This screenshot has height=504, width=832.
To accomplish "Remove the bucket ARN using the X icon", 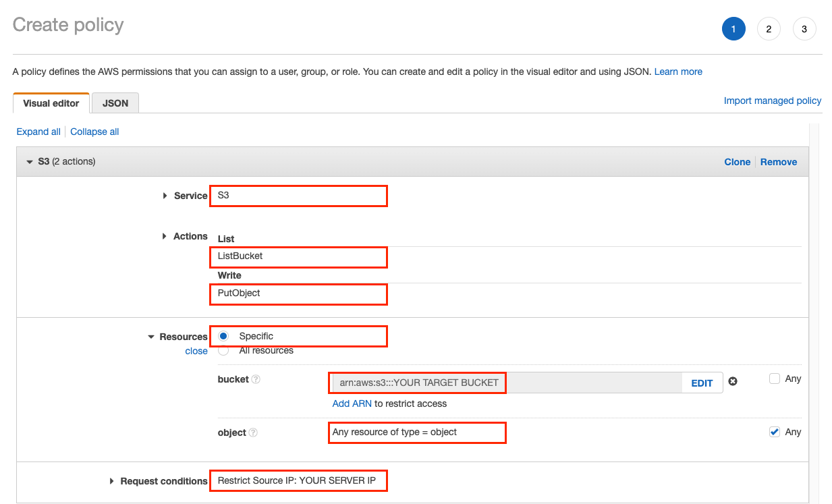I will [733, 382].
